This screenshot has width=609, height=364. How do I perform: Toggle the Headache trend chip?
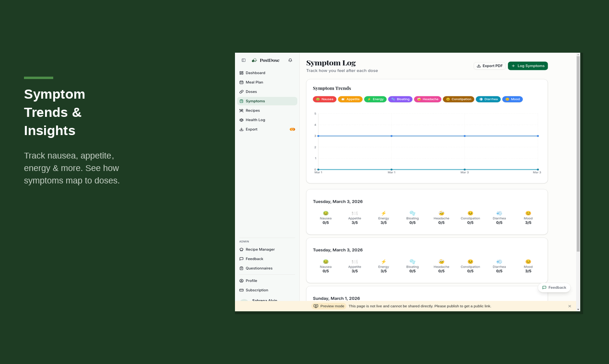[x=428, y=99]
